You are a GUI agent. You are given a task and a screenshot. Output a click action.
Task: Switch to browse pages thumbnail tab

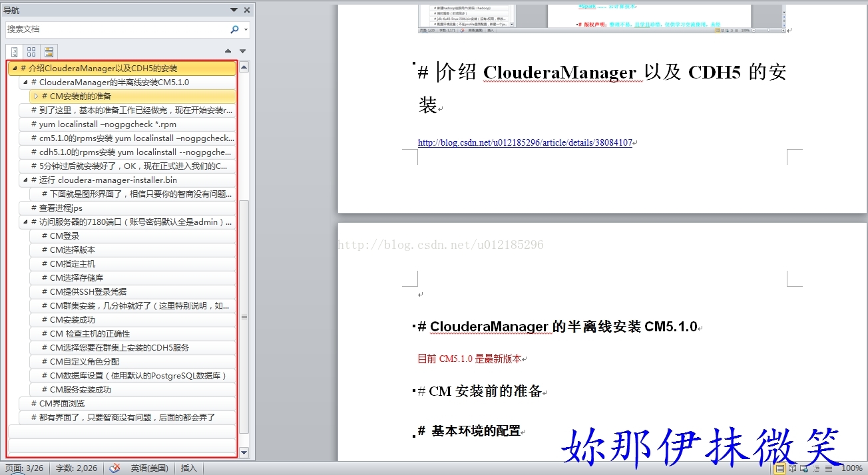pos(31,52)
